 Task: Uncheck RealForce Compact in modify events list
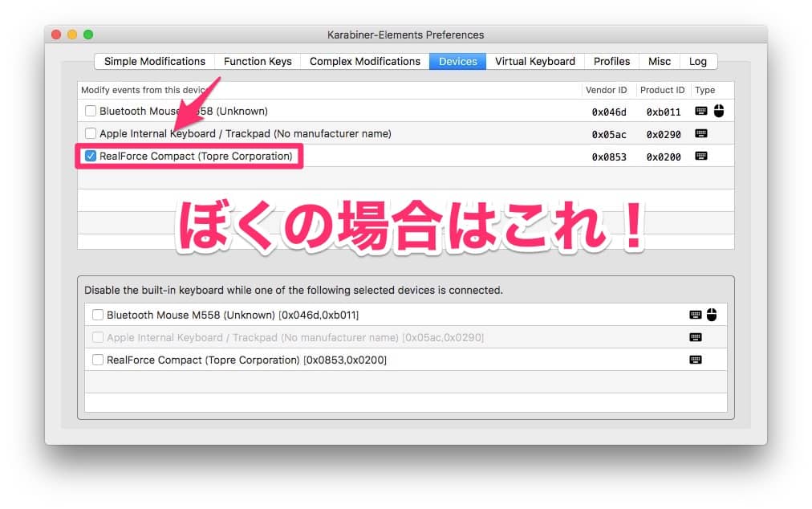click(91, 156)
